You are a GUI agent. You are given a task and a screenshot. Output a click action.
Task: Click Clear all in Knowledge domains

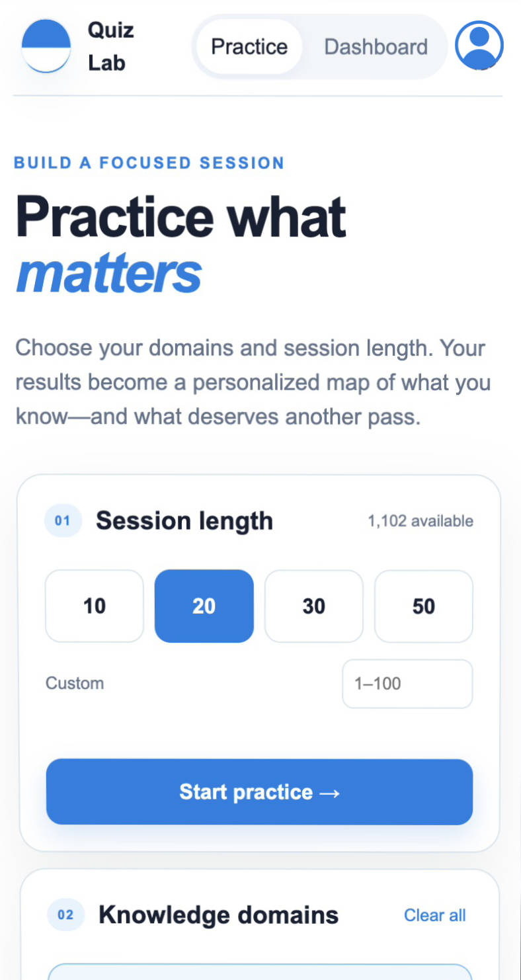coord(435,915)
